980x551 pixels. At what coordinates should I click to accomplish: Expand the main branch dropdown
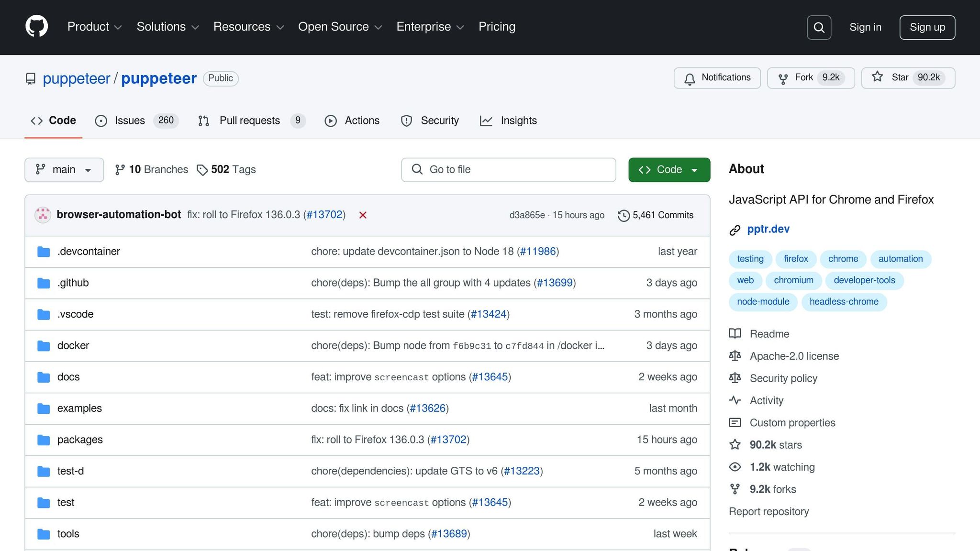click(64, 170)
